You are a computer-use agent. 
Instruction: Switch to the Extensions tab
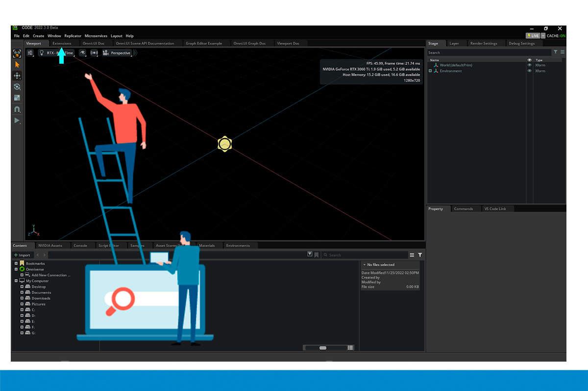click(x=62, y=44)
